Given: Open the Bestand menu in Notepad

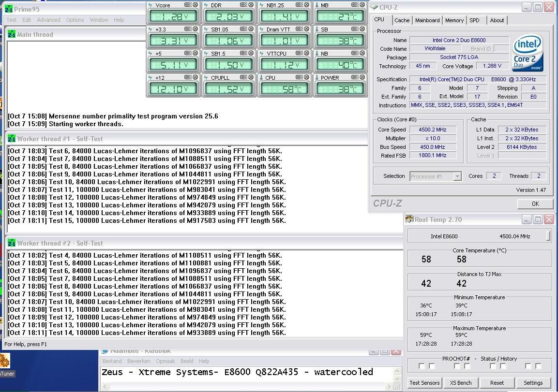Looking at the screenshot, I should [x=112, y=361].
